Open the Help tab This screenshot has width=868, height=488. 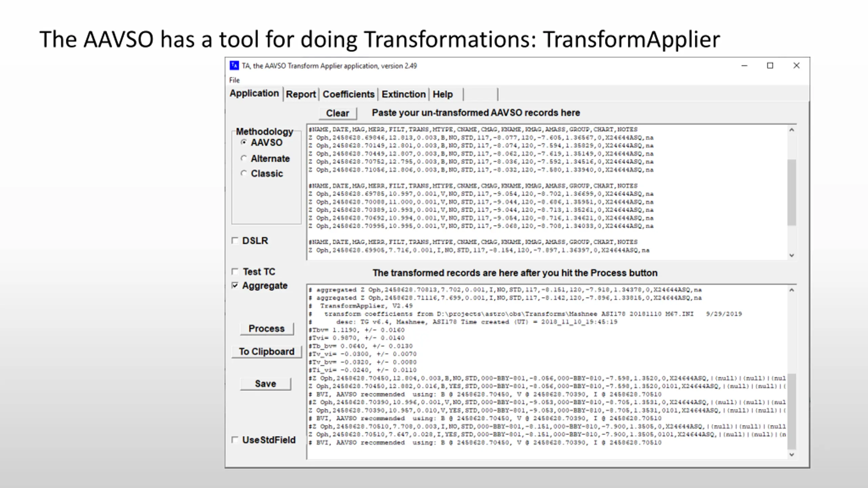click(x=442, y=94)
